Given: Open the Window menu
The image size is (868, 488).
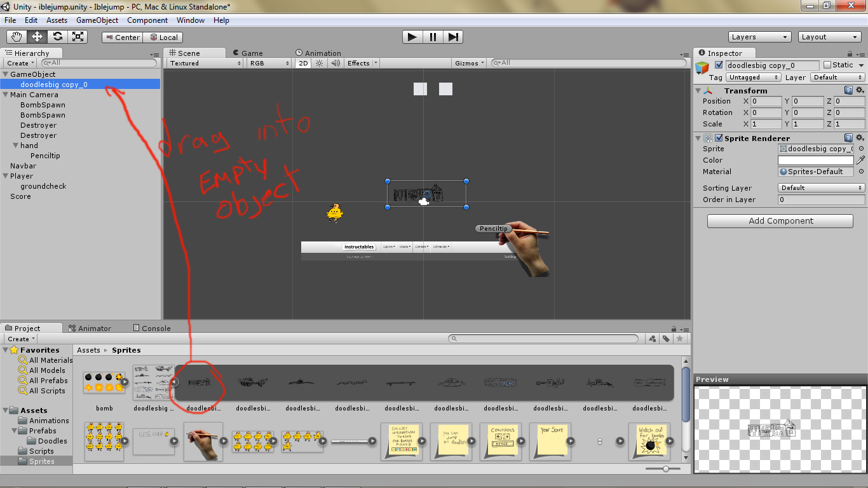Looking at the screenshot, I should tap(191, 20).
